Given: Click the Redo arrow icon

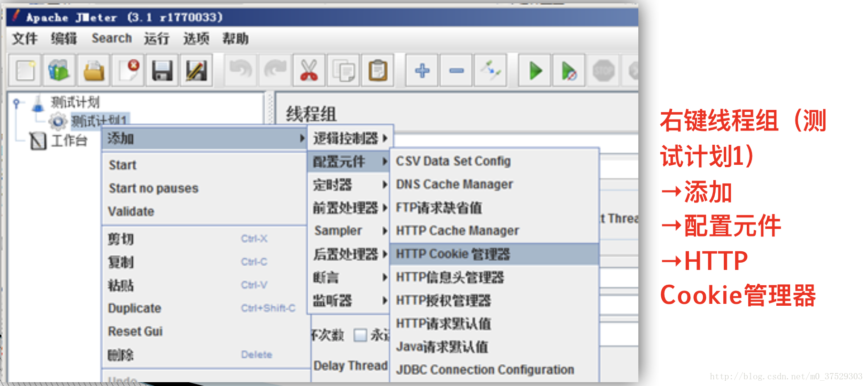Looking at the screenshot, I should (275, 71).
